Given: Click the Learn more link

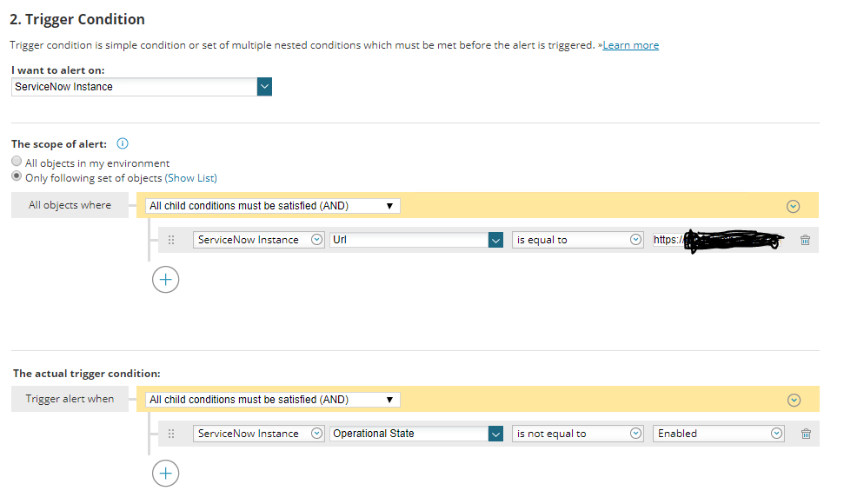Looking at the screenshot, I should [630, 45].
